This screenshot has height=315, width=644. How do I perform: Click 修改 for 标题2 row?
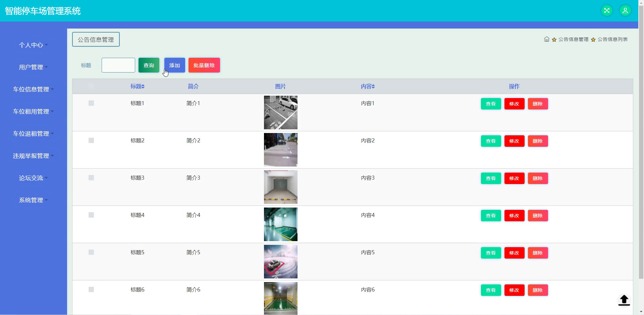514,141
